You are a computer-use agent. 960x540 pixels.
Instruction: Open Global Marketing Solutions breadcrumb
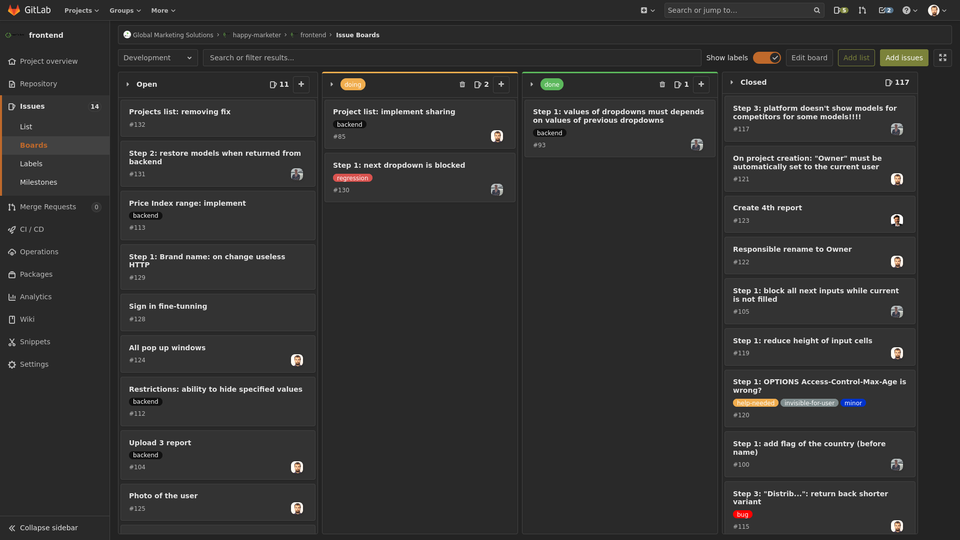point(173,35)
